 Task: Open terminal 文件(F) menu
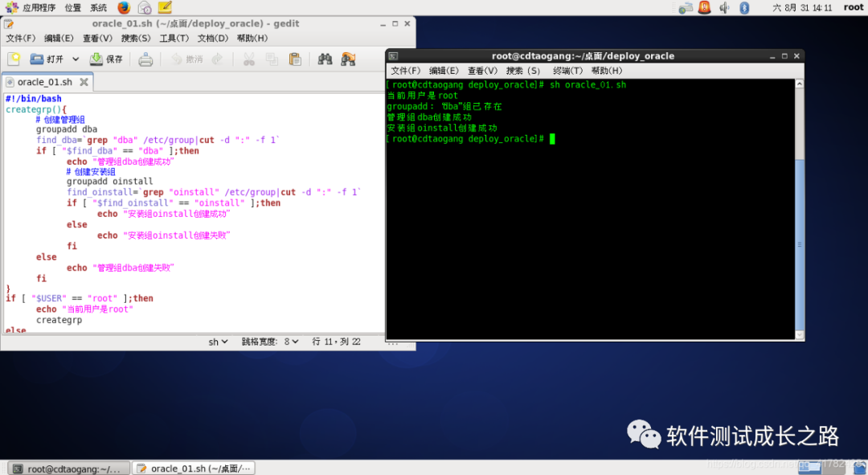[406, 71]
